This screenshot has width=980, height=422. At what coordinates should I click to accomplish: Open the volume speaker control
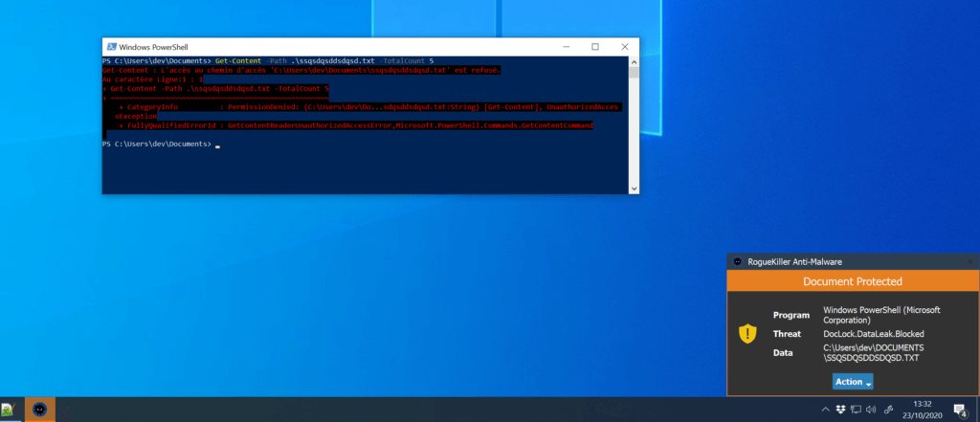[x=873, y=409]
